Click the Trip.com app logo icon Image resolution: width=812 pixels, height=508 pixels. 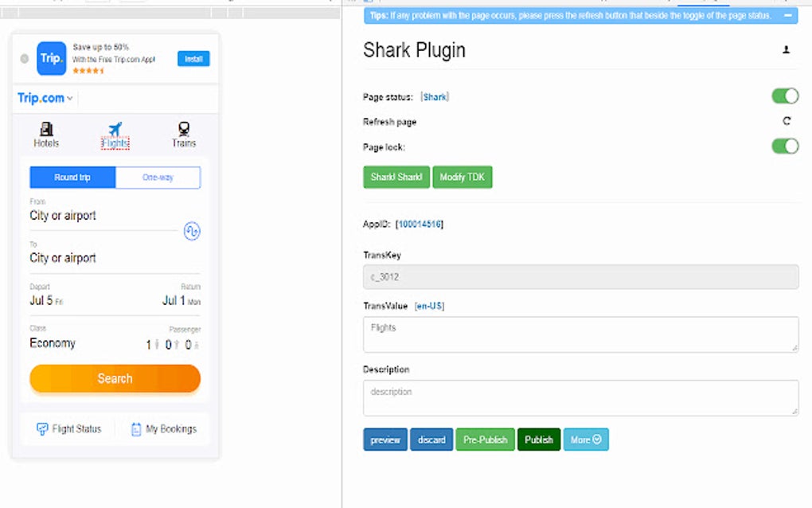click(50, 58)
